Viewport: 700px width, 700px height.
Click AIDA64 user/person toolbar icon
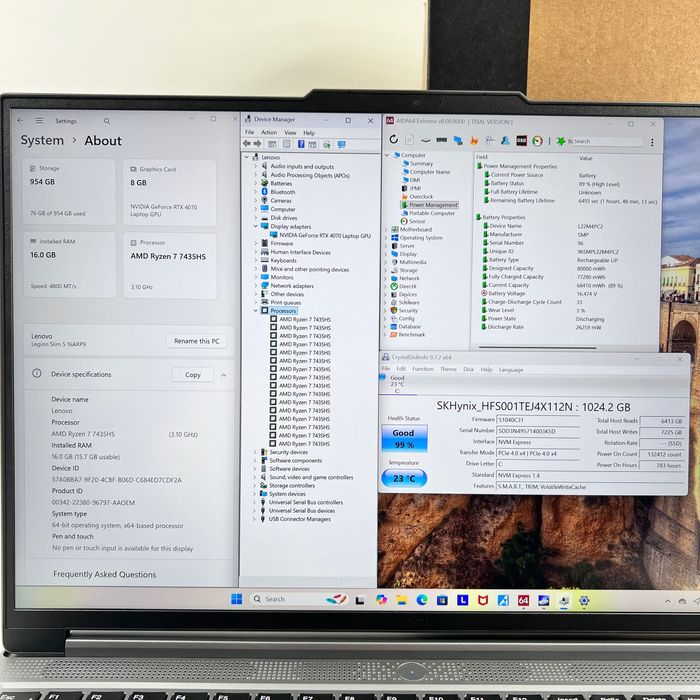point(505,141)
